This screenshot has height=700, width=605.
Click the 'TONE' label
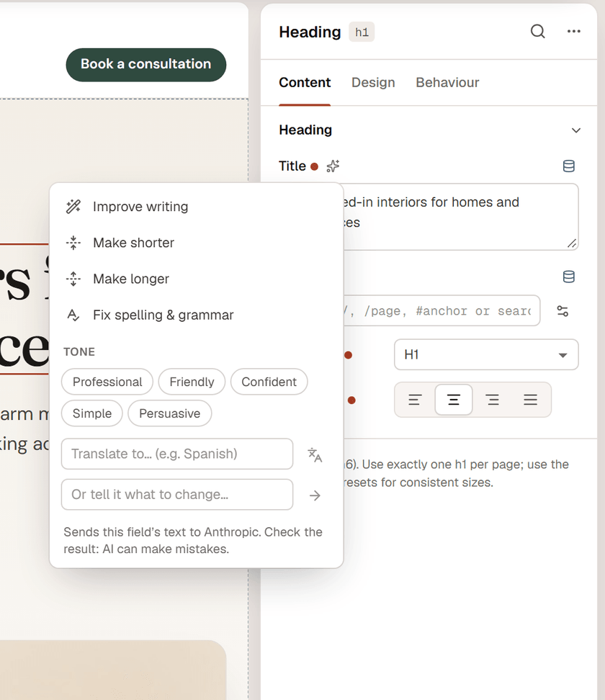(x=79, y=351)
